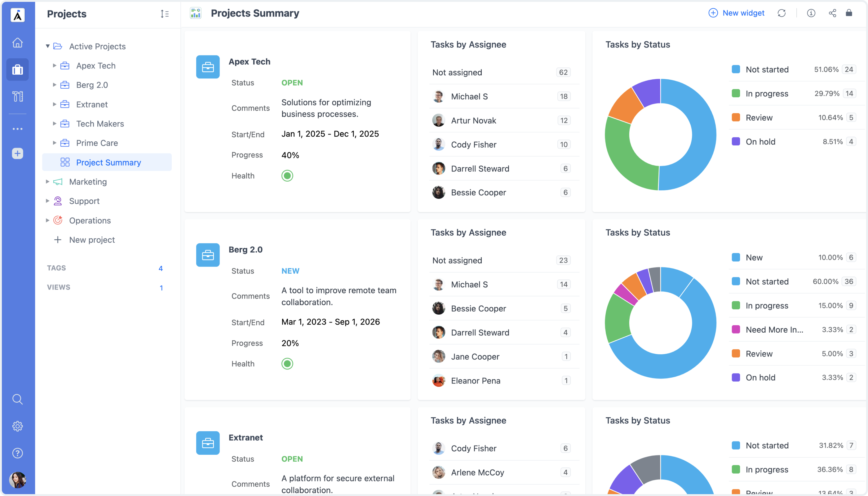868x496 pixels.
Task: Open Prime Care project in sidebar
Action: (97, 143)
